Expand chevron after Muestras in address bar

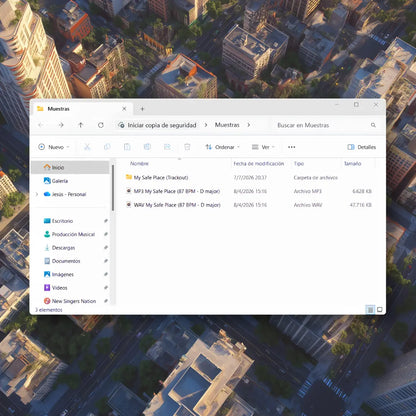click(249, 125)
